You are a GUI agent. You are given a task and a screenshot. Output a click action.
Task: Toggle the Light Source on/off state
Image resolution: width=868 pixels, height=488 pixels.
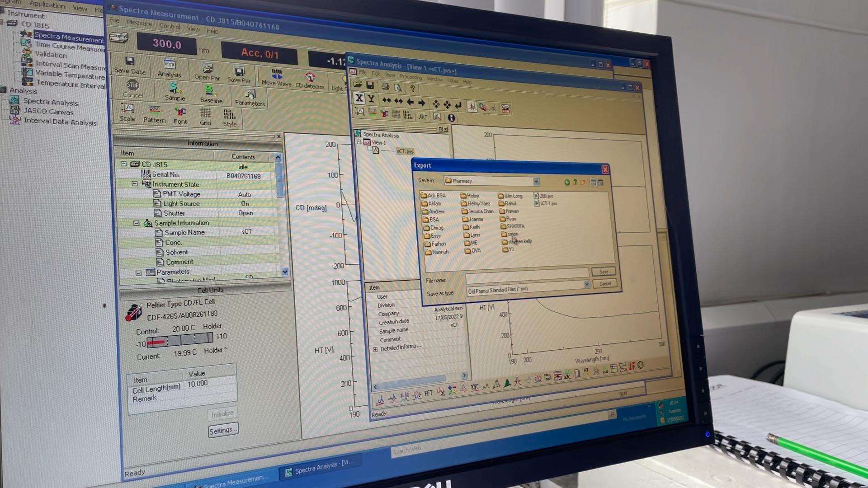click(x=244, y=203)
